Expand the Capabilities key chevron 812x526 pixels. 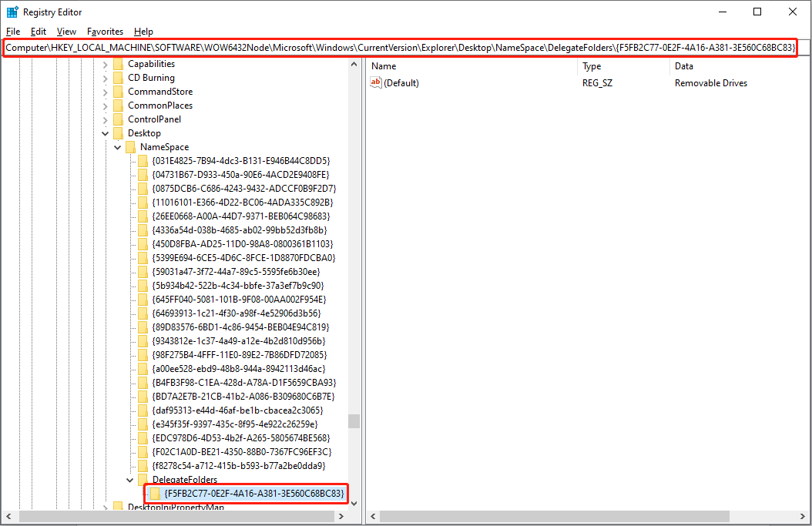point(105,63)
